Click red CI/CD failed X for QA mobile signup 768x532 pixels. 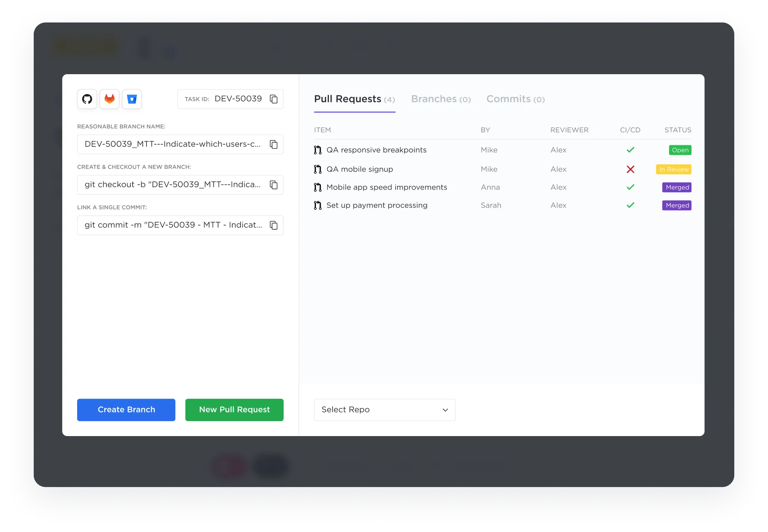click(x=631, y=169)
